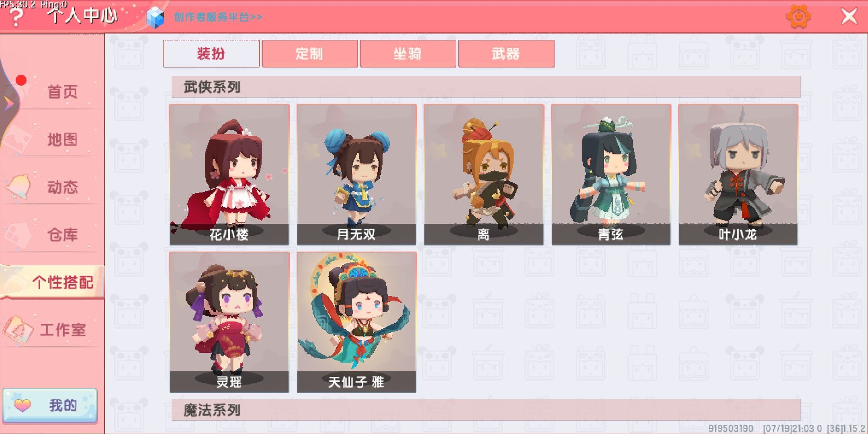Switch to the 坐骑 tab

pos(407,53)
